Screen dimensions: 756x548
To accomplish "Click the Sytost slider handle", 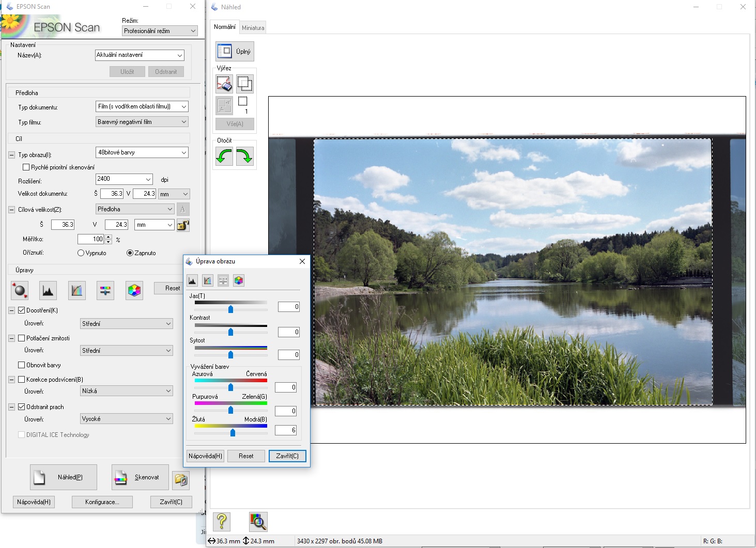I will pos(231,355).
